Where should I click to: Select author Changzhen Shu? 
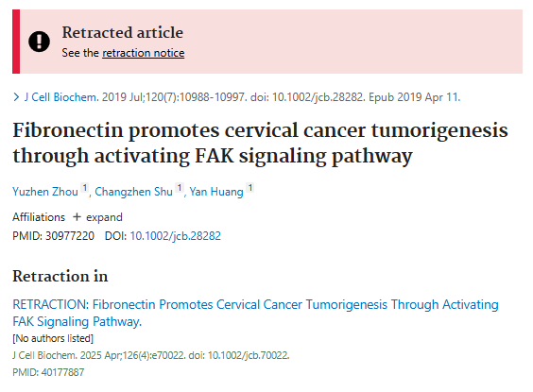point(133,192)
